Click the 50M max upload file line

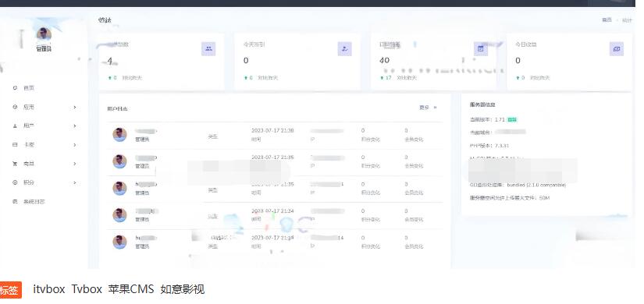point(510,198)
